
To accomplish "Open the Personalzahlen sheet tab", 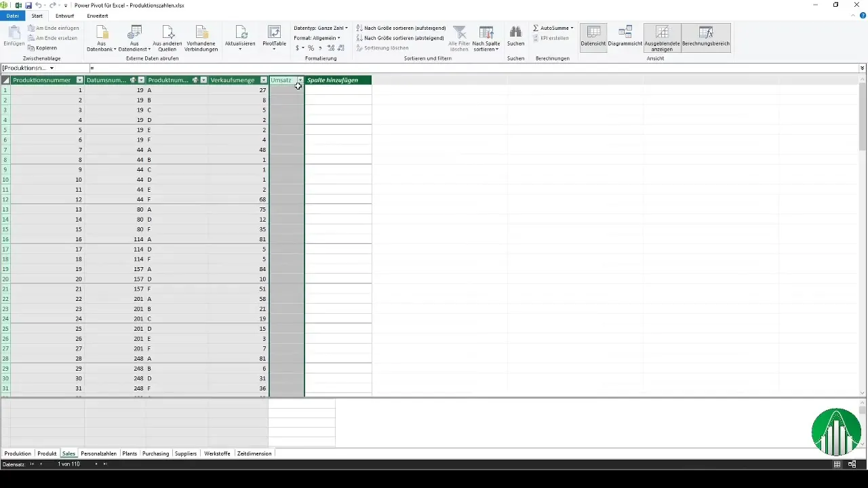I will 98,453.
